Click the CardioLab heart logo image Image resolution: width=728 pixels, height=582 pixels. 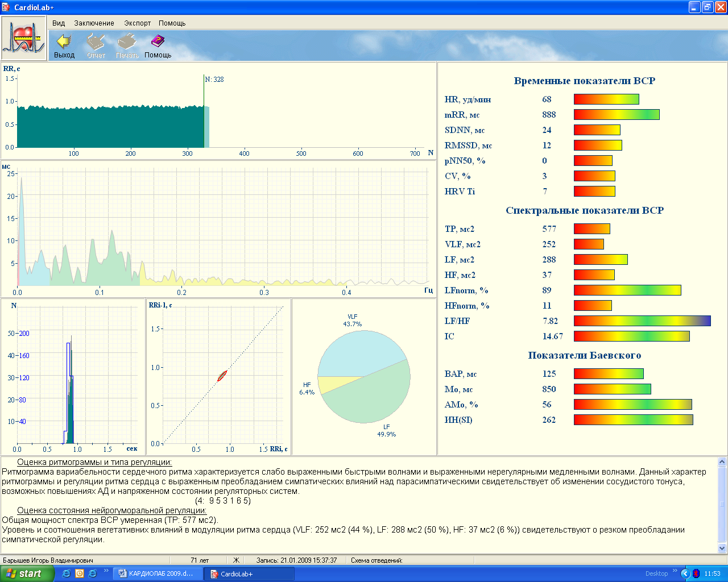23,38
